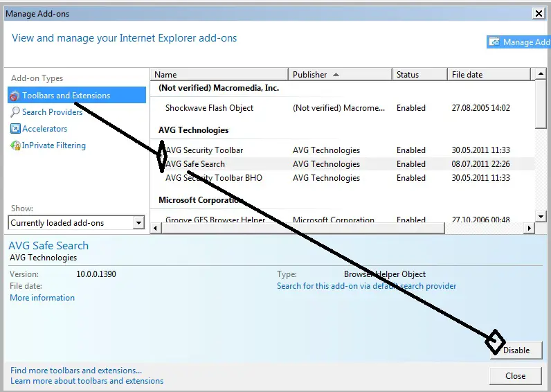Click the Toolbars and Extensions gear icon
Viewport: 551px width, 392px height.
point(15,96)
